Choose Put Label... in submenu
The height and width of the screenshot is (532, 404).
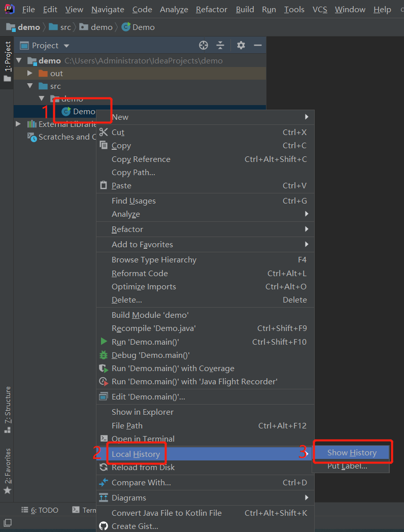point(351,466)
